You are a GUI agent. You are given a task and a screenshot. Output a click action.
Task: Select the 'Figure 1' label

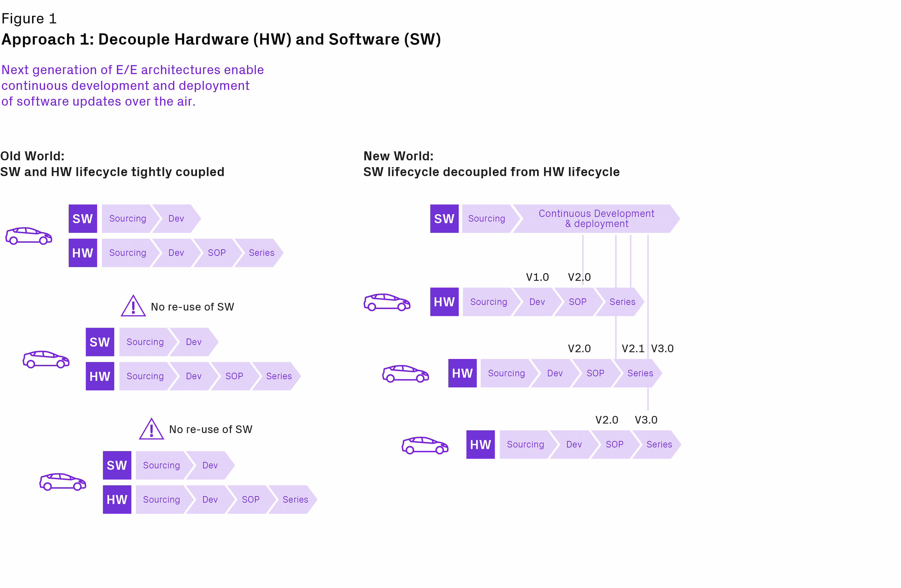[x=29, y=19]
